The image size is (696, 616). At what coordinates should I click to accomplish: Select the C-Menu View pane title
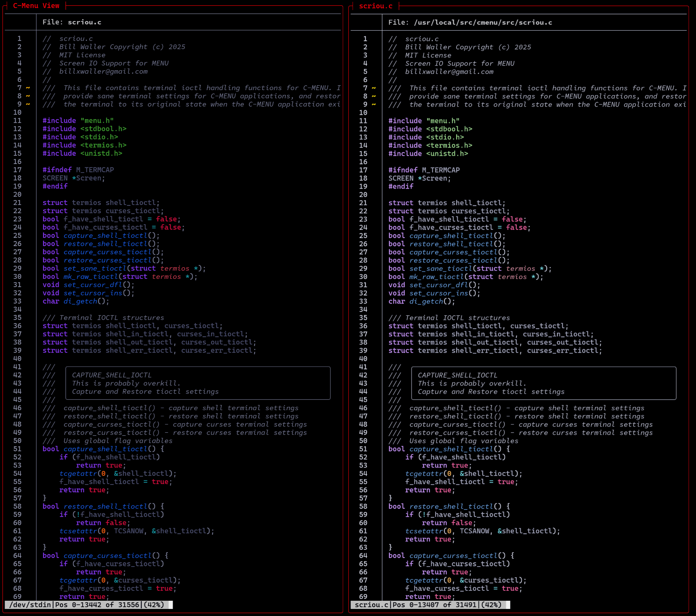[36, 6]
